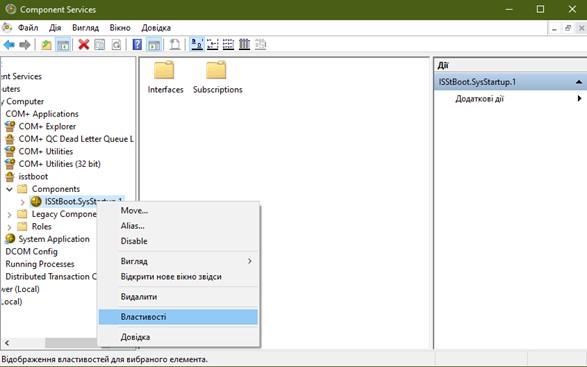This screenshot has height=367, width=587.
Task: Collapse the Components folder
Action: tap(9, 189)
